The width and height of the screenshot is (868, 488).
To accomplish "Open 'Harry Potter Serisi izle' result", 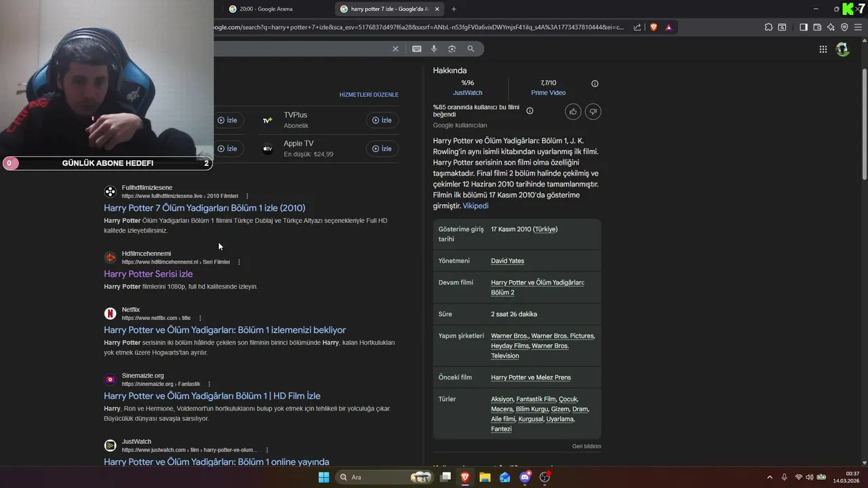I will tap(148, 274).
